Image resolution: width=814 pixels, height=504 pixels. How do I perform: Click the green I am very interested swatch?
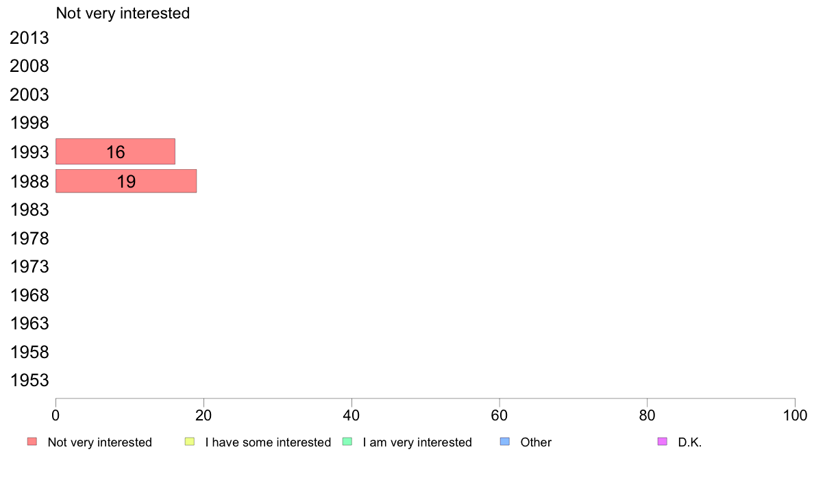click(x=347, y=442)
